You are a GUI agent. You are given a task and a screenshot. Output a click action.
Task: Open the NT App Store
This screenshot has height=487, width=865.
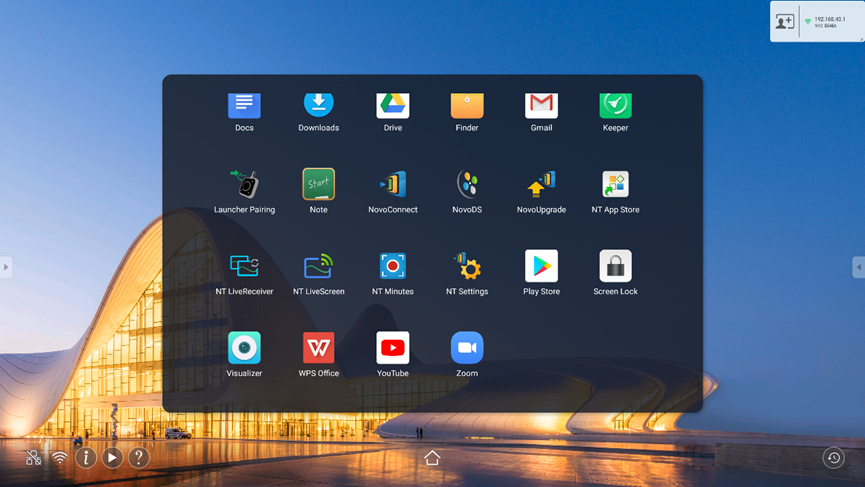616,184
